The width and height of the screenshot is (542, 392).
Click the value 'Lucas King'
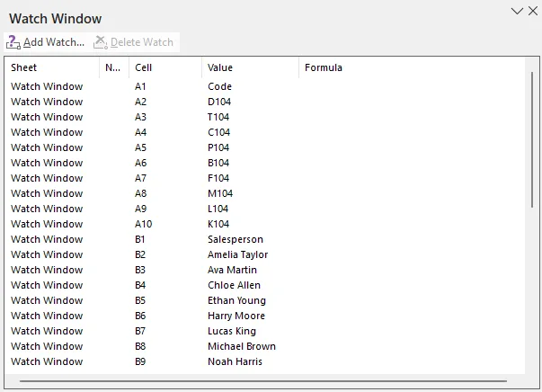[232, 331]
